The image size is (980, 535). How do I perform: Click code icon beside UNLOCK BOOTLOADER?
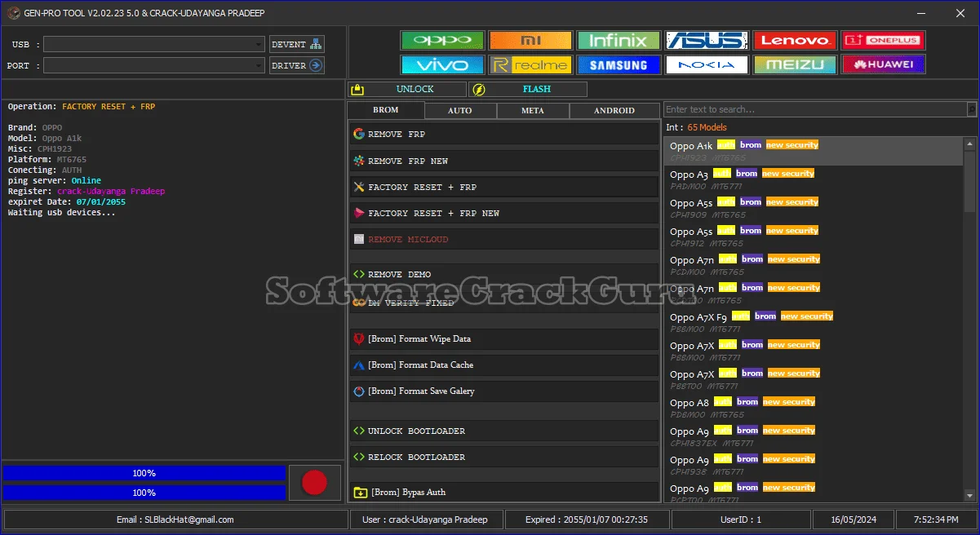click(359, 431)
